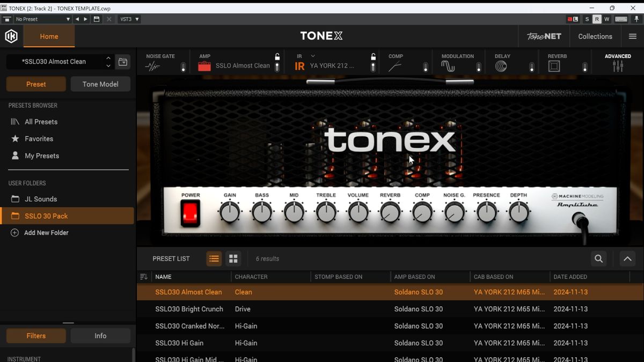Toggle AMP module on/off switch
This screenshot has height=362, width=644.
pos(277,67)
